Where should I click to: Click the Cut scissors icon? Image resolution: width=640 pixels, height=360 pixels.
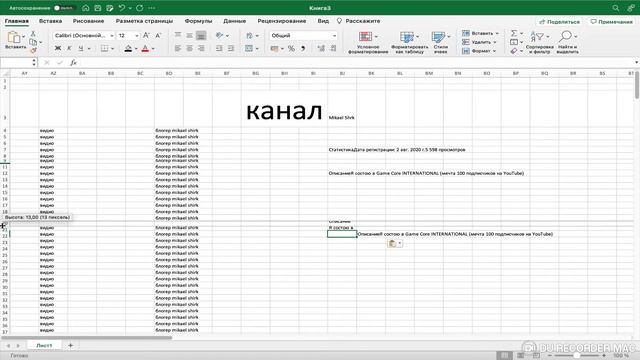click(x=33, y=33)
